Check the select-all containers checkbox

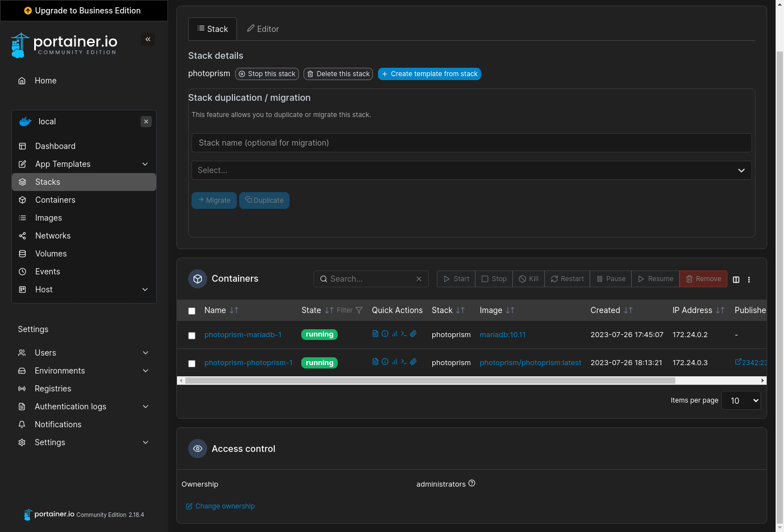pos(192,310)
